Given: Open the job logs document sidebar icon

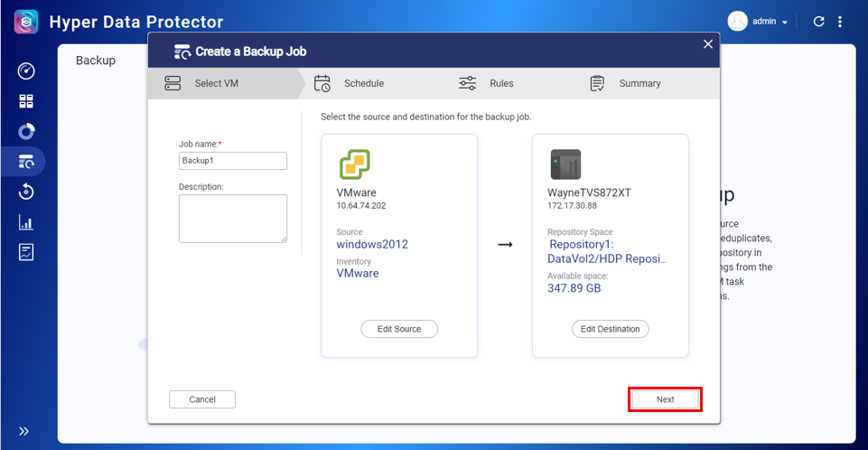Looking at the screenshot, I should click(26, 252).
